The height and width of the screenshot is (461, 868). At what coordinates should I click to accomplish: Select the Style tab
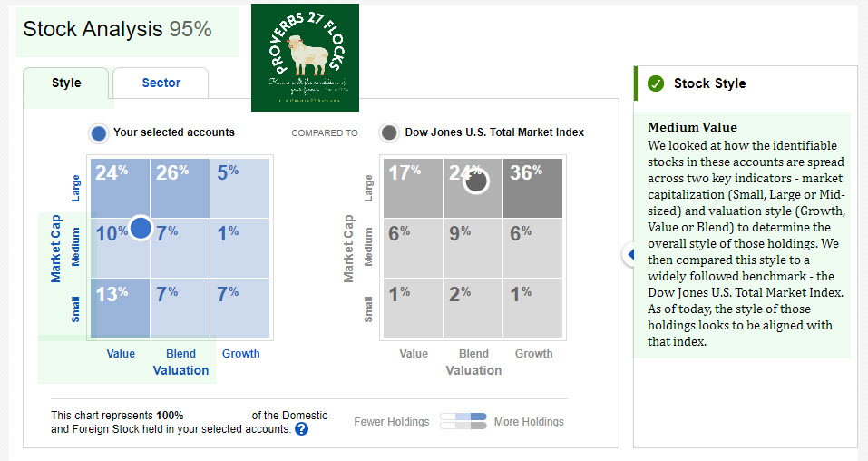[x=66, y=83]
